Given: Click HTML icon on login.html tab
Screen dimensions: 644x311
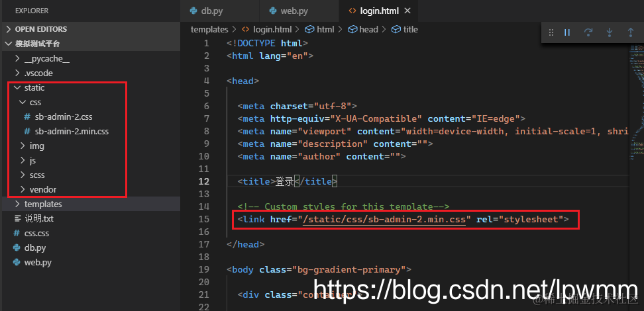Looking at the screenshot, I should [x=352, y=11].
